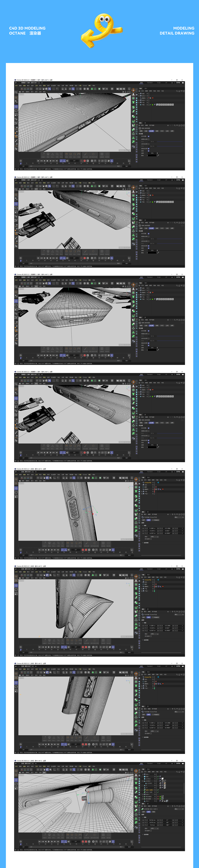
Task: Click 新界面 button in first window's top-right
Action: pos(178,83)
